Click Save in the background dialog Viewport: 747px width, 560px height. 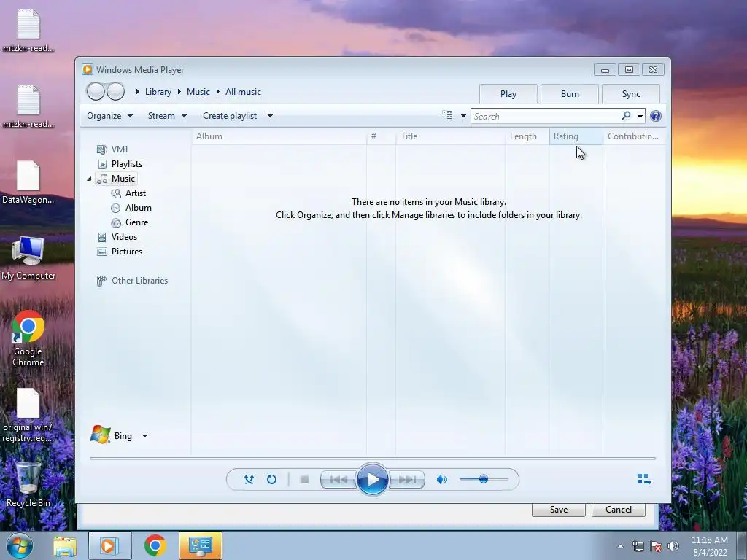pos(558,510)
